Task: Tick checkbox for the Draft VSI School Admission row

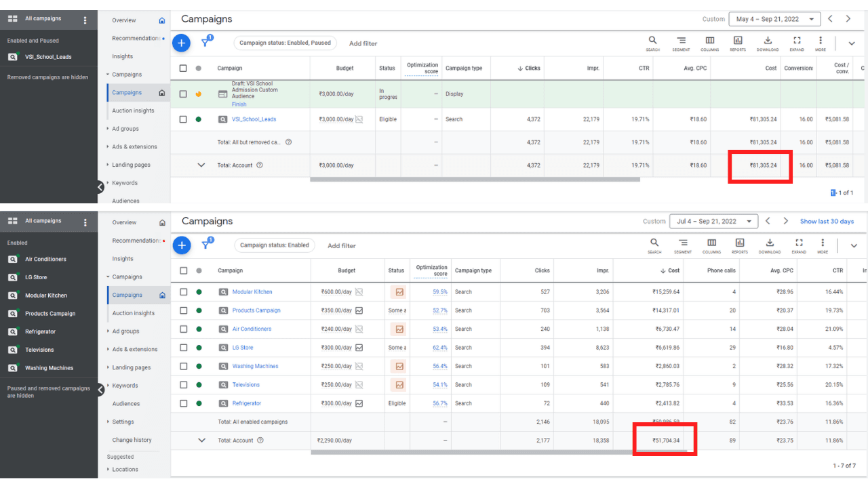Action: (x=183, y=94)
